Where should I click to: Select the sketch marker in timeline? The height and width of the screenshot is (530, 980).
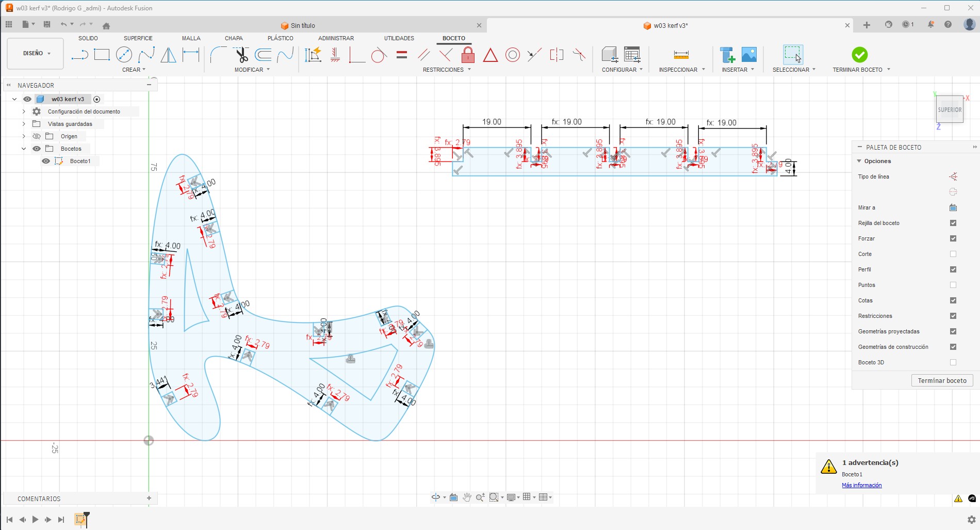pos(80,519)
